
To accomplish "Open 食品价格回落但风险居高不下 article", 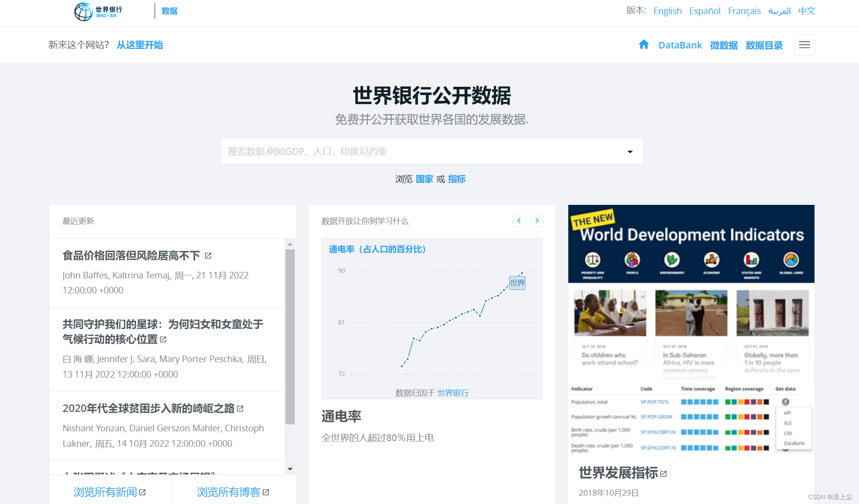I will click(131, 256).
